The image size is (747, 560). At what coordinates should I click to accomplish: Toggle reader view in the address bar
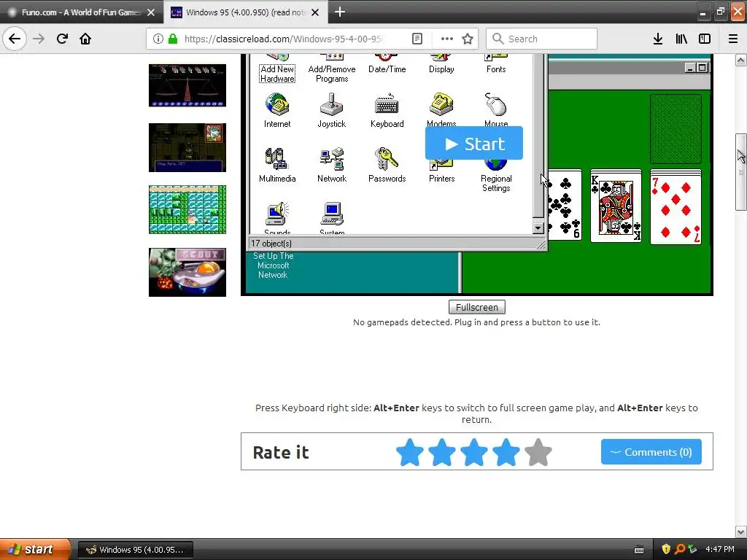point(417,39)
